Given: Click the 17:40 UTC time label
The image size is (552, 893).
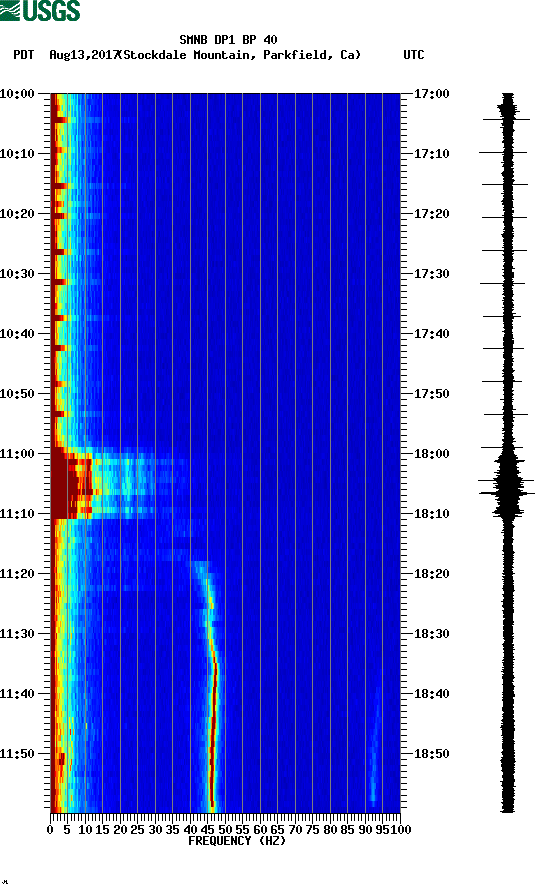Looking at the screenshot, I should click(431, 334).
